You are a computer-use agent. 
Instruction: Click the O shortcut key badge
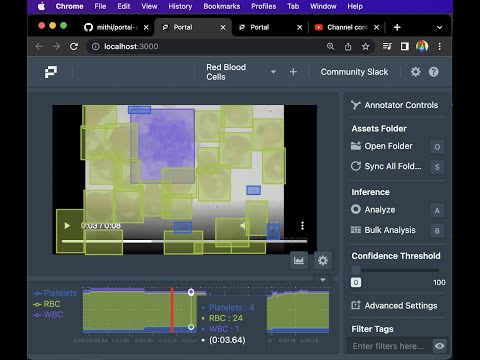437,147
